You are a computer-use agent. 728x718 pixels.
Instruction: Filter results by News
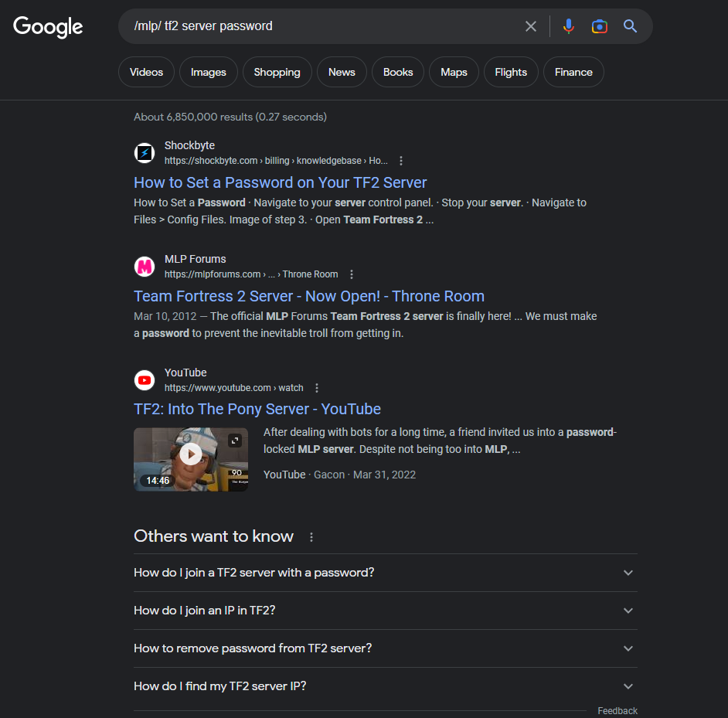(342, 72)
